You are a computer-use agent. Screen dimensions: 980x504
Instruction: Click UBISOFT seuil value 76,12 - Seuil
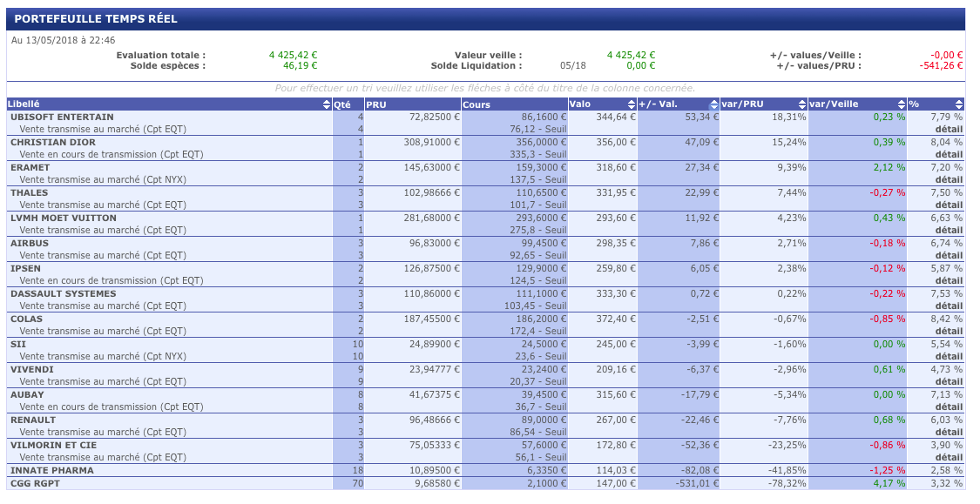pos(538,130)
